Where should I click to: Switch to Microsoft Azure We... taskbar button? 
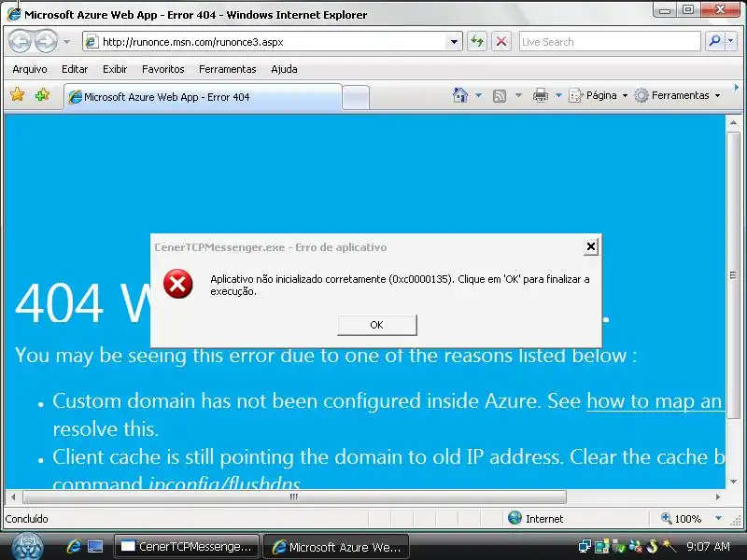click(x=336, y=547)
